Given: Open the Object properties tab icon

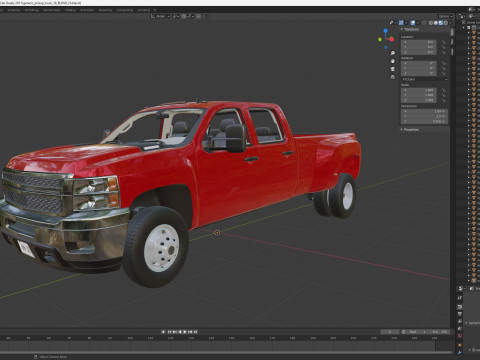Looking at the screenshot, I should pyautogui.click(x=460, y=345).
